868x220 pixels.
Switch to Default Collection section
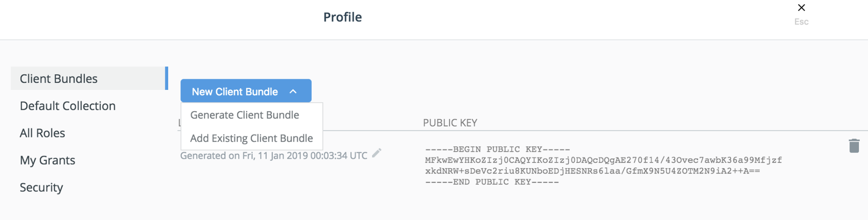[68, 106]
